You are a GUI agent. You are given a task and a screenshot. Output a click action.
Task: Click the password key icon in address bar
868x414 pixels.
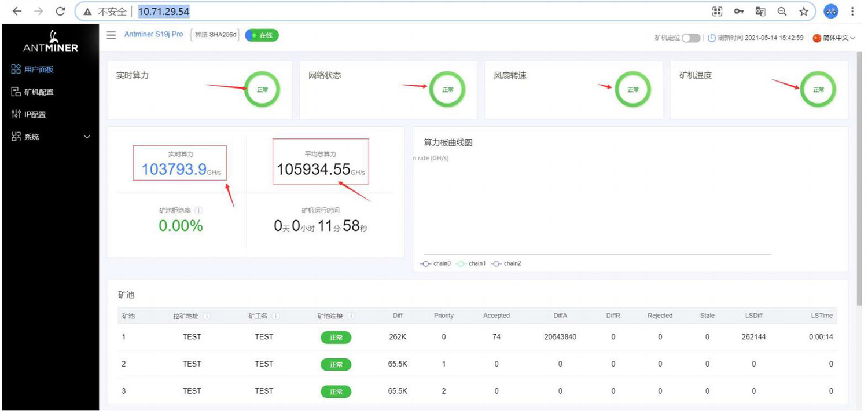point(739,11)
